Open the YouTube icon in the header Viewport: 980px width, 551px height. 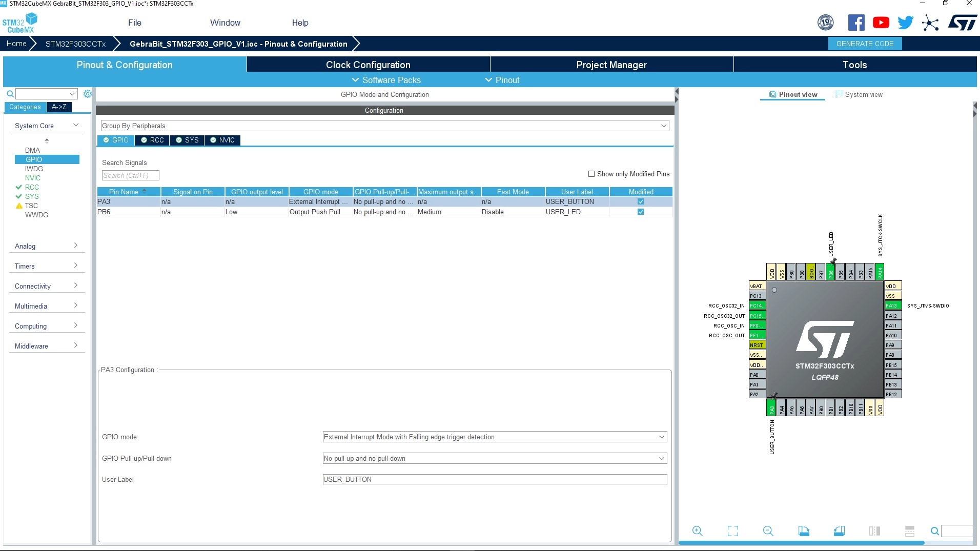pyautogui.click(x=881, y=23)
